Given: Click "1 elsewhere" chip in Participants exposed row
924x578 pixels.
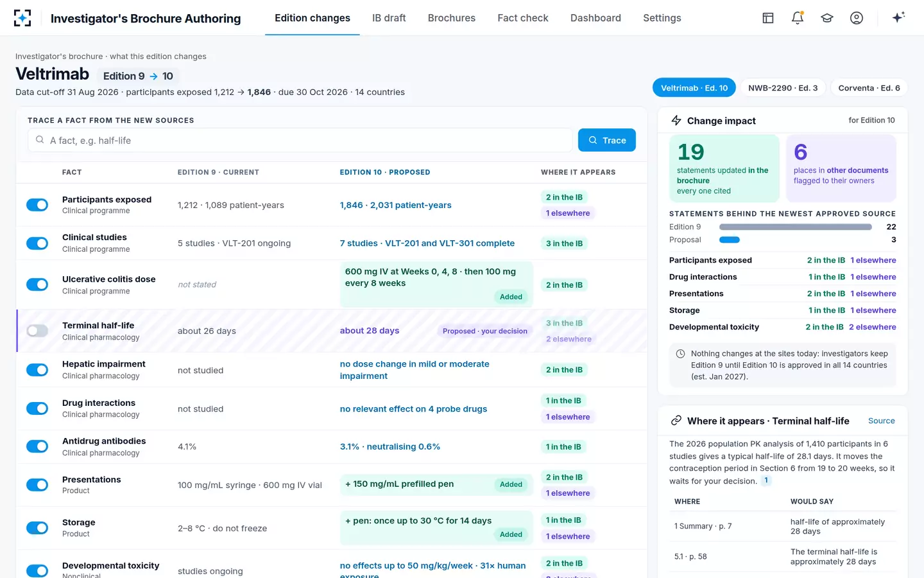Looking at the screenshot, I should pyautogui.click(x=568, y=213).
